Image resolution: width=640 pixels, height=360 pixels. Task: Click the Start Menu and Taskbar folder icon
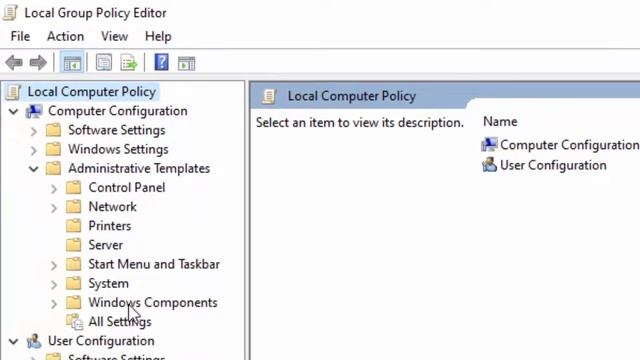pos(74,264)
